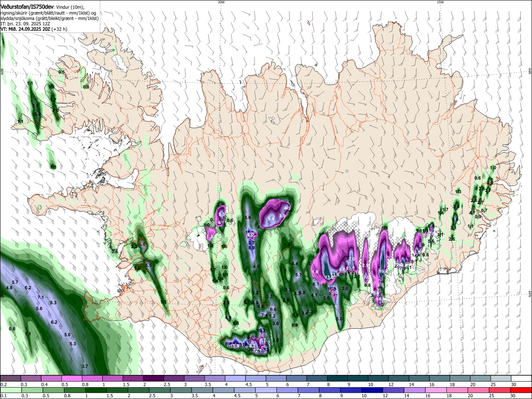The width and height of the screenshot is (532, 399).
Task: Select lower legend swatch between 25 and 30
Action: point(500,390)
